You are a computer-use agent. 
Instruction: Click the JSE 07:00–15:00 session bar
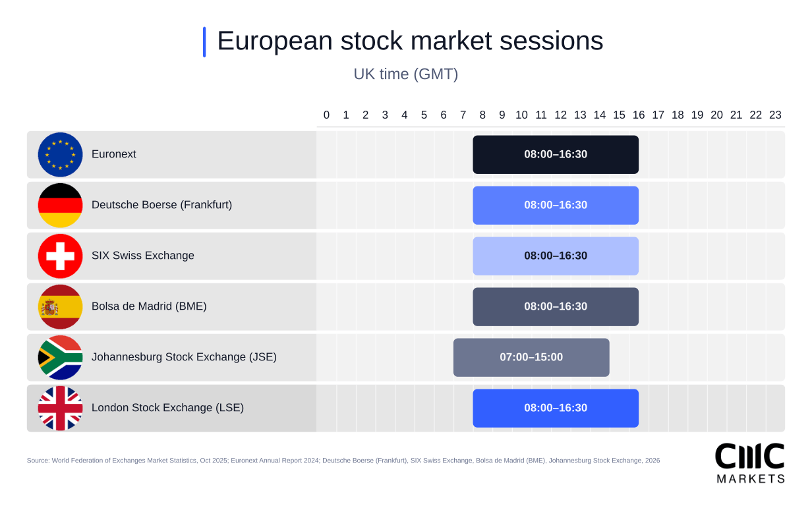click(x=531, y=357)
